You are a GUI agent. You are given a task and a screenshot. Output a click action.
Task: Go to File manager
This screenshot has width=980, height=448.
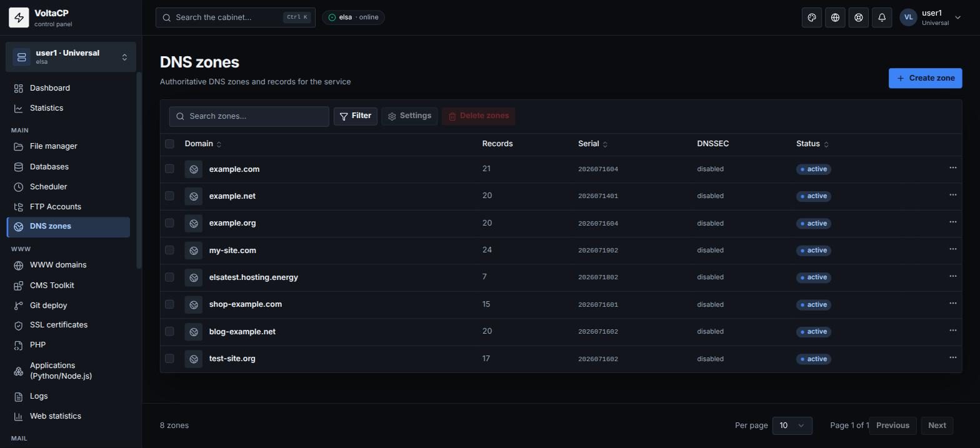pyautogui.click(x=68, y=146)
